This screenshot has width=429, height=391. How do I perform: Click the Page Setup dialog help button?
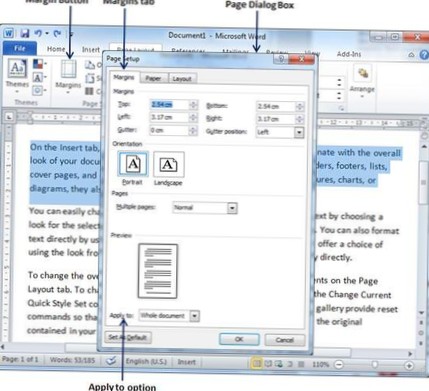(282, 59)
